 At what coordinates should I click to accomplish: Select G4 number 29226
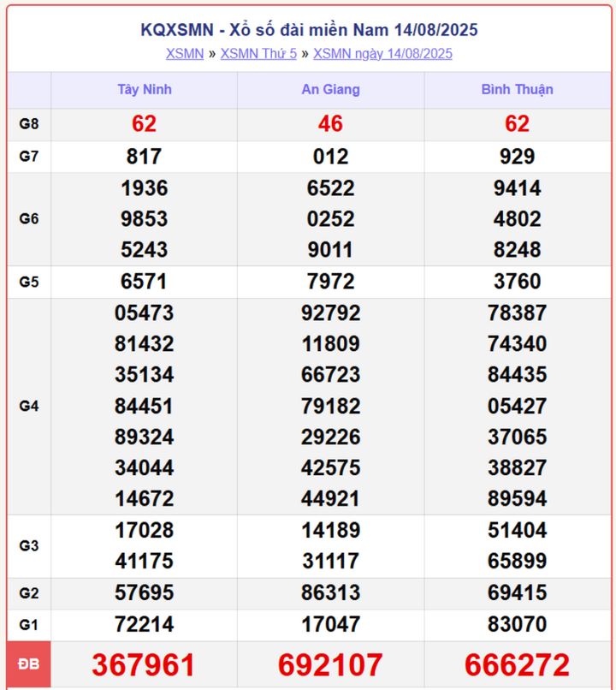pyautogui.click(x=330, y=437)
